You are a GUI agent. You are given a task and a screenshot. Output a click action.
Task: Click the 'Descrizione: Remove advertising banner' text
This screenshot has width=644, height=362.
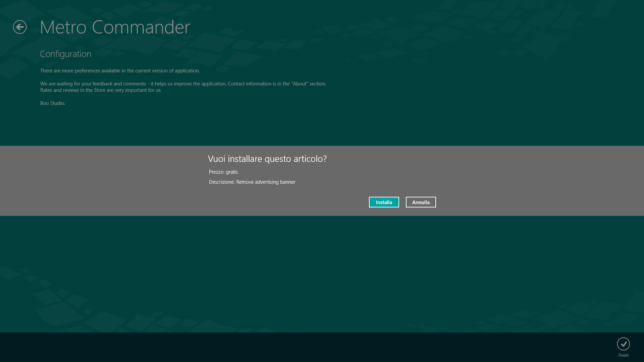pyautogui.click(x=252, y=182)
